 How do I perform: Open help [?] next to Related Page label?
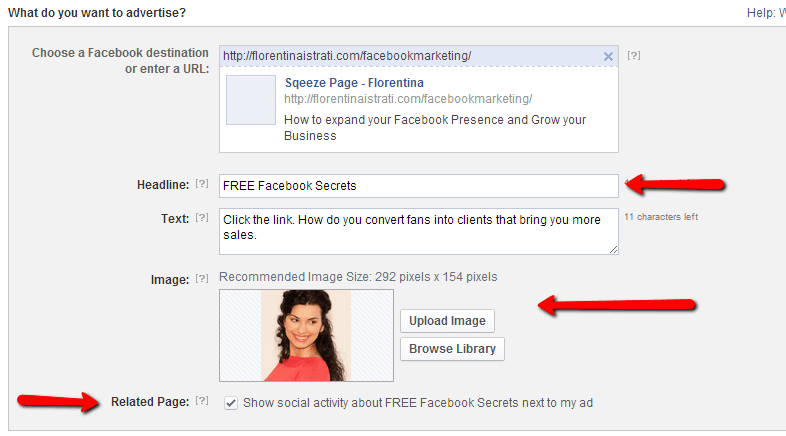tap(202, 401)
